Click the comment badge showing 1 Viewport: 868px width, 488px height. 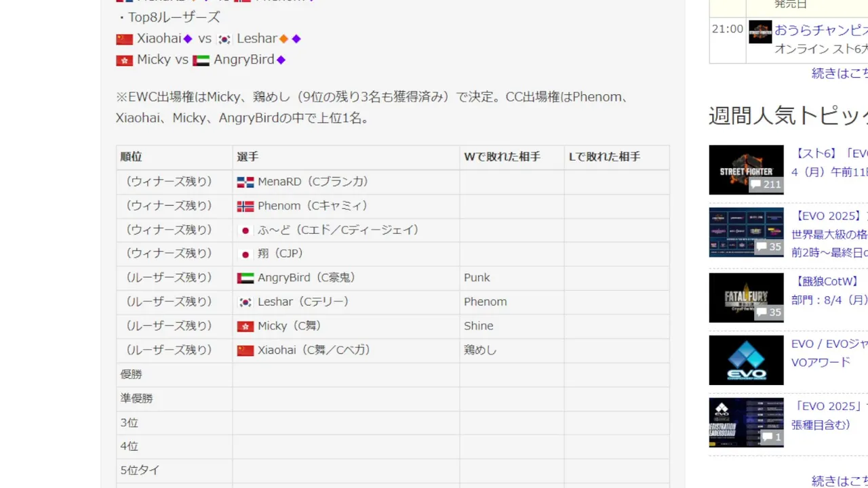click(772, 437)
